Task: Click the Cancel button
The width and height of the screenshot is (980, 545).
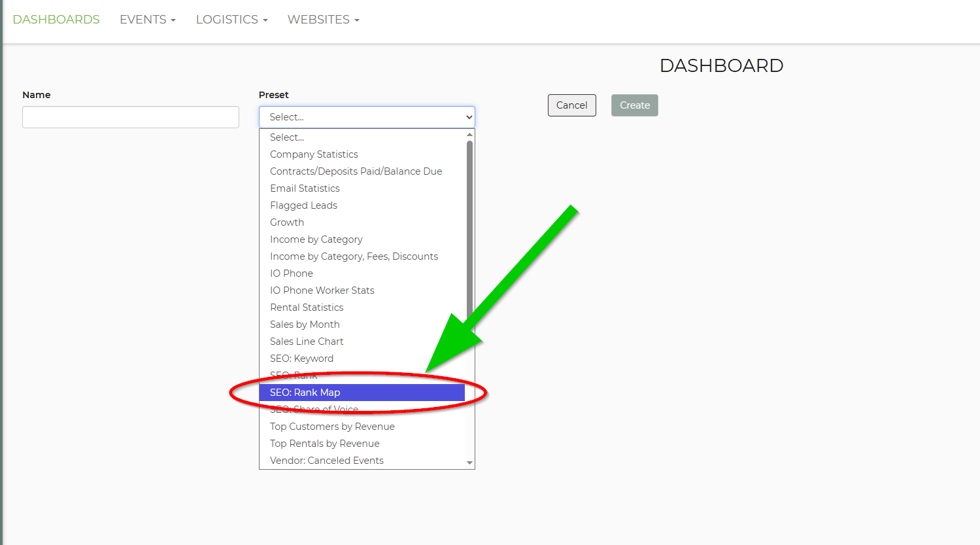Action: point(572,105)
